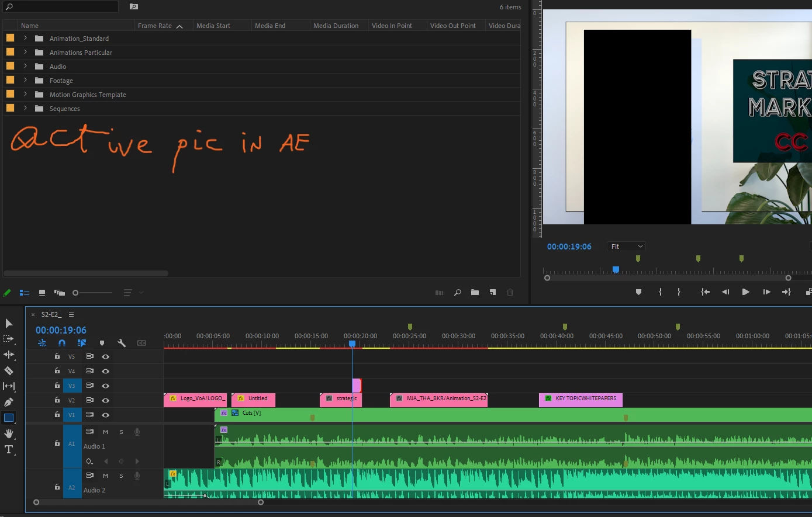Add marker in timeline header
812x517 pixels.
pos(102,343)
